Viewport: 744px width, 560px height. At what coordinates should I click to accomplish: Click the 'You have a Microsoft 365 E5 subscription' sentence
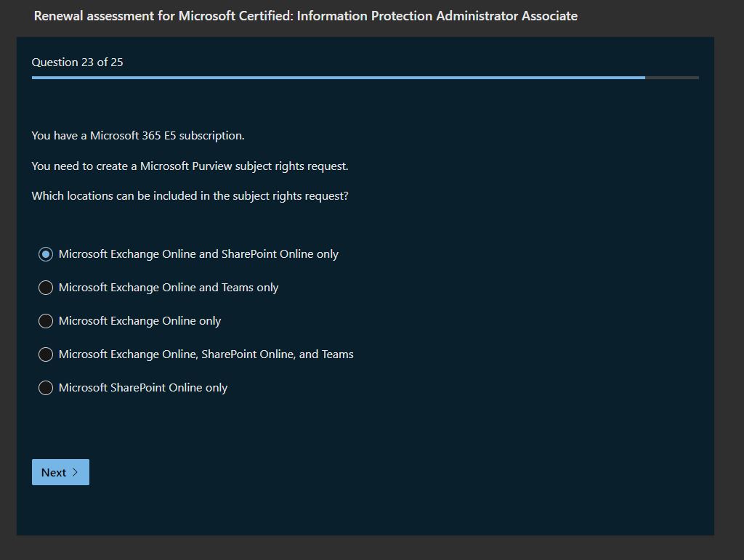pyautogui.click(x=138, y=136)
